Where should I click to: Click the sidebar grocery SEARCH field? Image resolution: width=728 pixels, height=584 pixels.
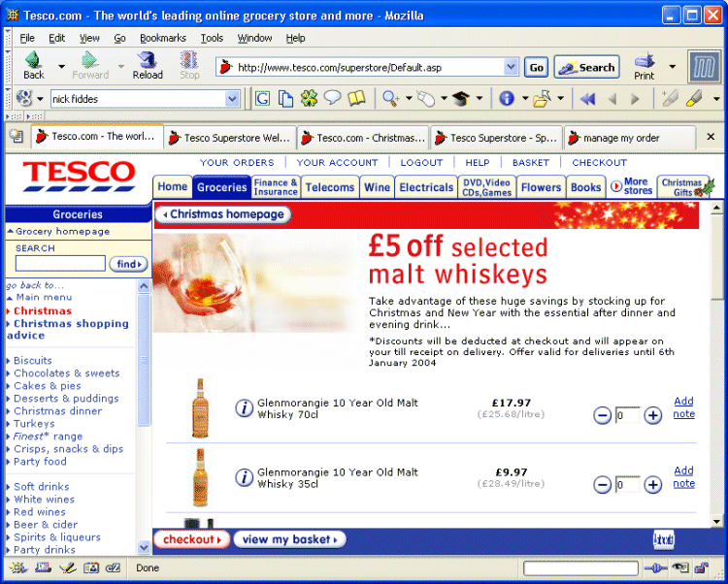point(60,264)
